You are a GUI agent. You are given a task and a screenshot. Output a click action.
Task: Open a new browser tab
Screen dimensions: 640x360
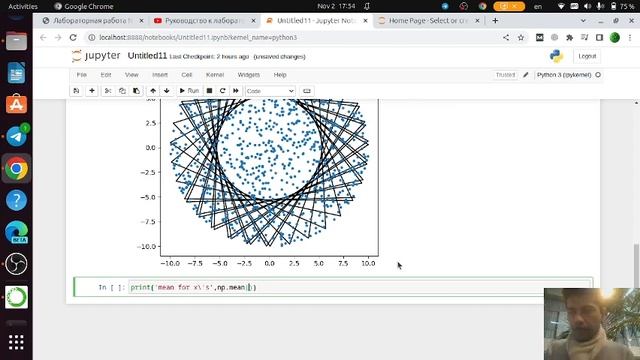click(x=495, y=20)
